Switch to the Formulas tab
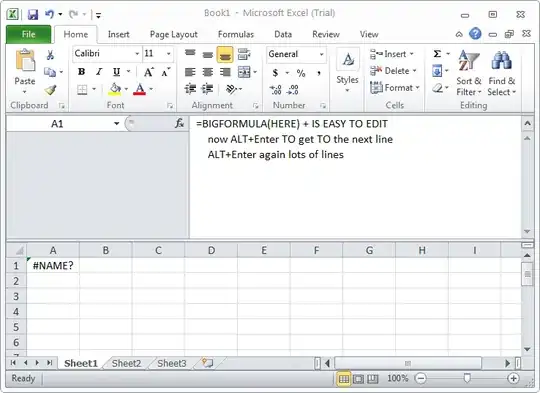 pos(236,34)
